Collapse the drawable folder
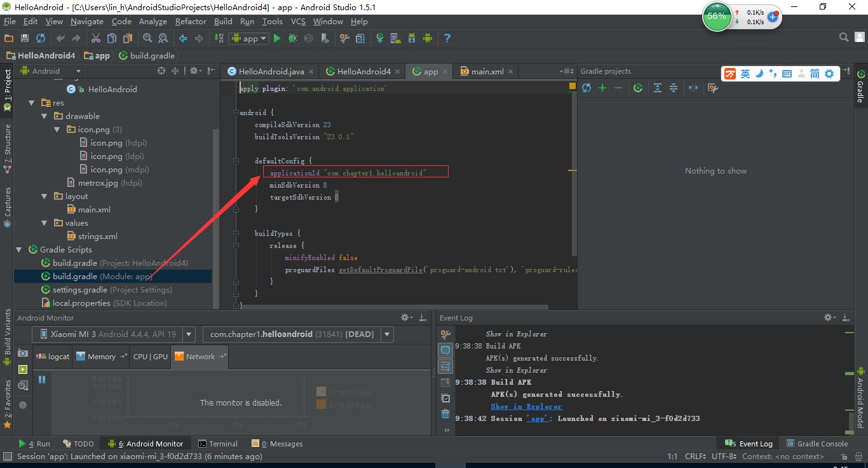The height and width of the screenshot is (468, 868). coord(44,116)
